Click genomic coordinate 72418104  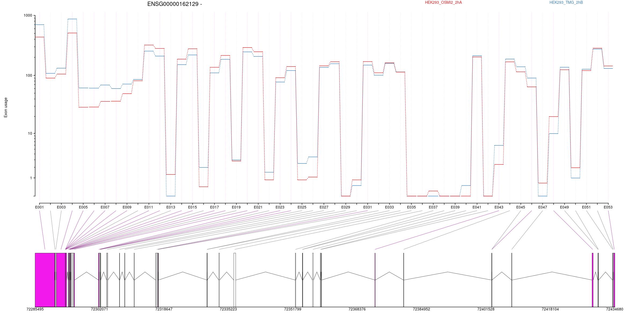(x=550, y=309)
